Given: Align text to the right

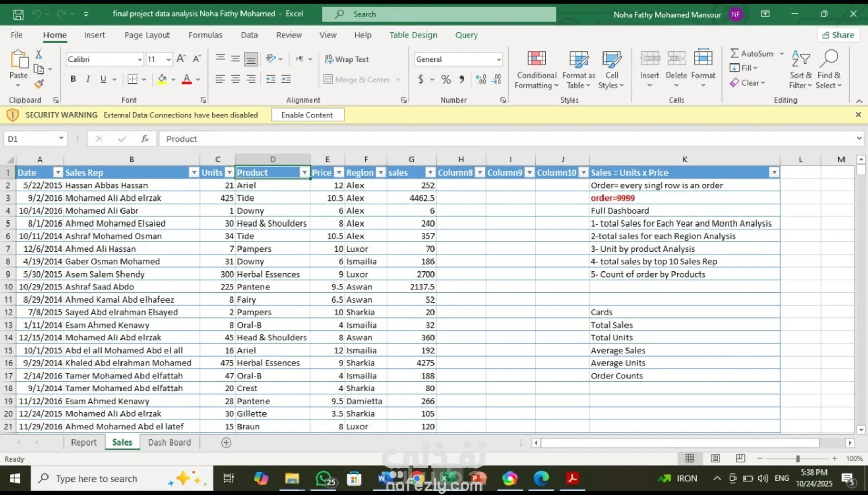Looking at the screenshot, I should [x=251, y=79].
